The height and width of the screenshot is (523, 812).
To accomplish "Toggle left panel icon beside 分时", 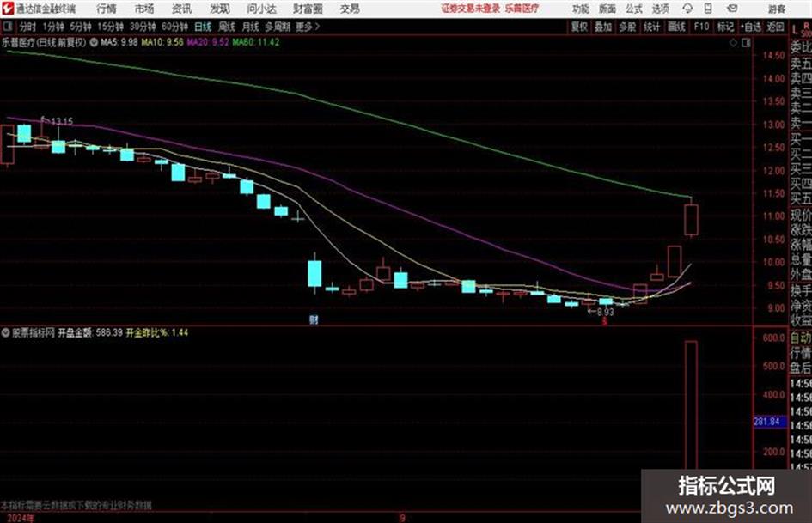I will [8, 27].
